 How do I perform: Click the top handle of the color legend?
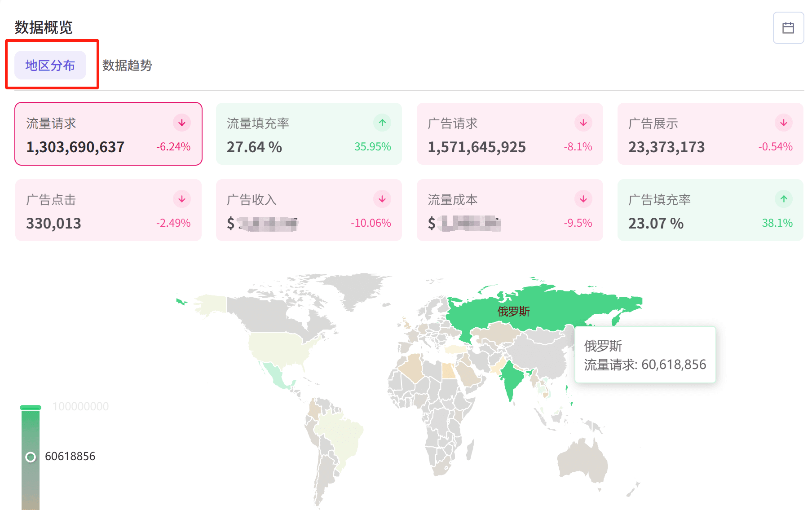(31, 408)
